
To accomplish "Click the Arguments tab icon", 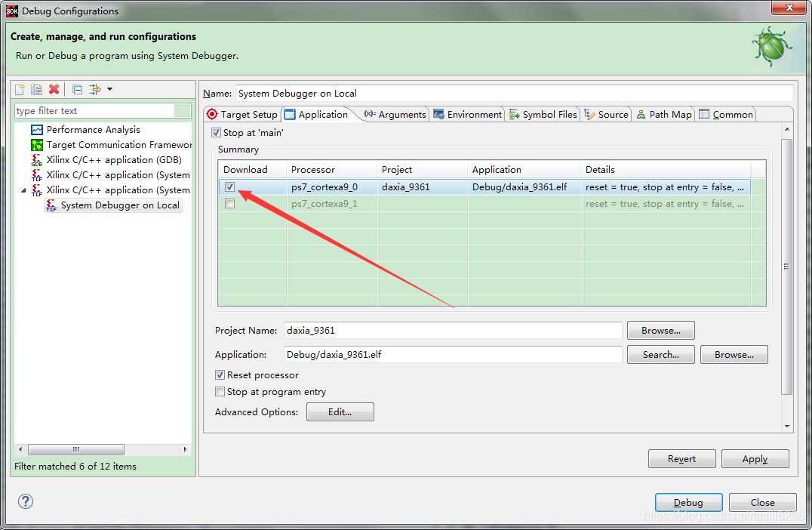I will [x=370, y=114].
